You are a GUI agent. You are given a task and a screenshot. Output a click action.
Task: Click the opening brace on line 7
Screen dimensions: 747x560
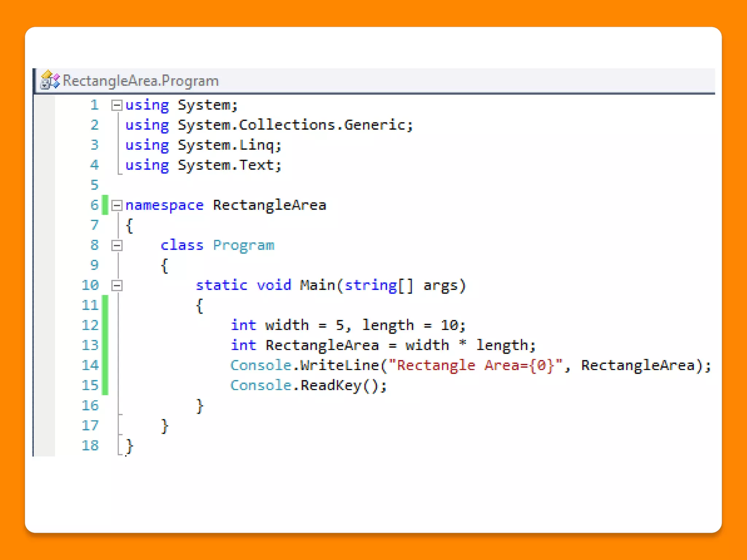[x=129, y=226]
